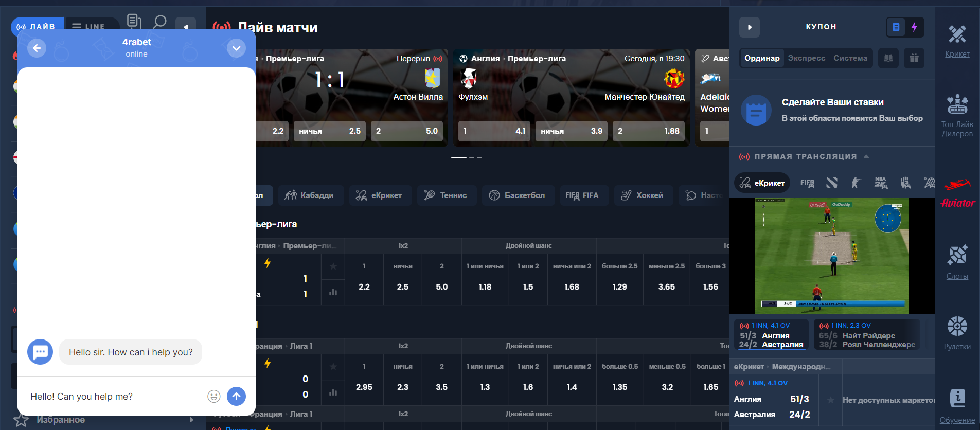Select the Экспресс bet type tab
Image resolution: width=980 pixels, height=430 pixels.
(x=807, y=58)
